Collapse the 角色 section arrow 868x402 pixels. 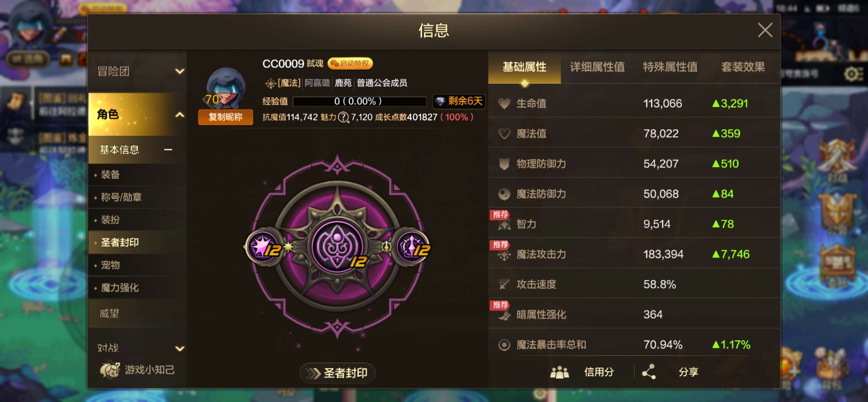180,115
